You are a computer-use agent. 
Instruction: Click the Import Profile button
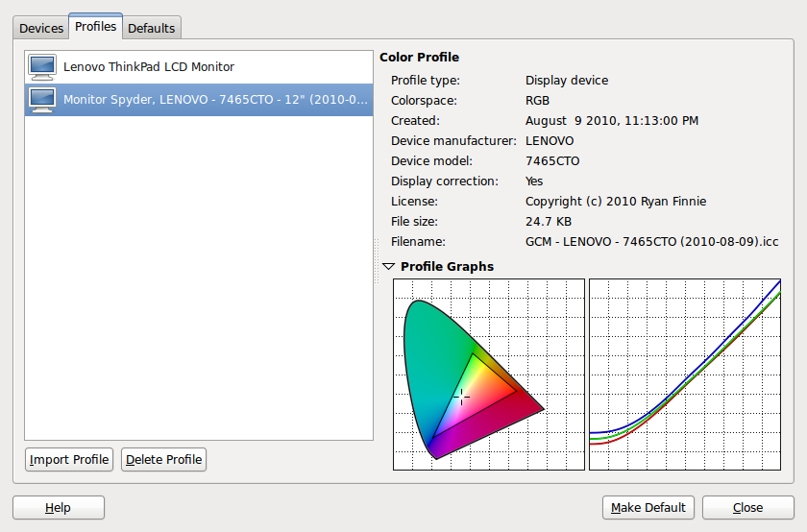pyautogui.click(x=69, y=459)
